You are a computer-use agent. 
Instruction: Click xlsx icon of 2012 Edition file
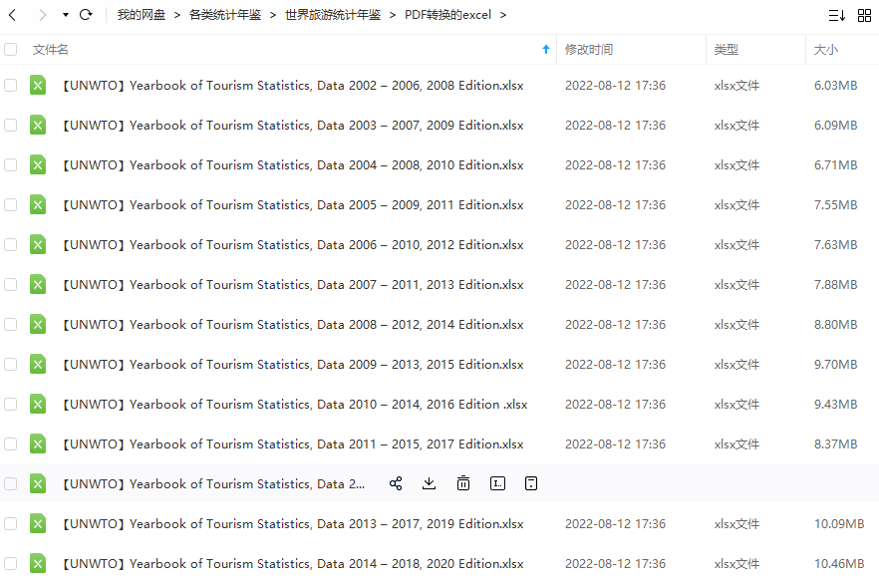tap(38, 244)
